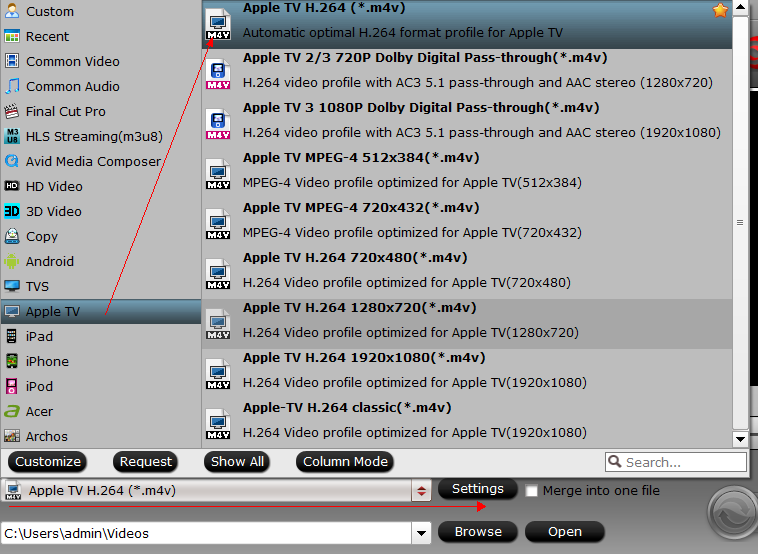This screenshot has height=554, width=758.
Task: Click the MPEG-4 512x384 profile icon
Action: coord(218,175)
